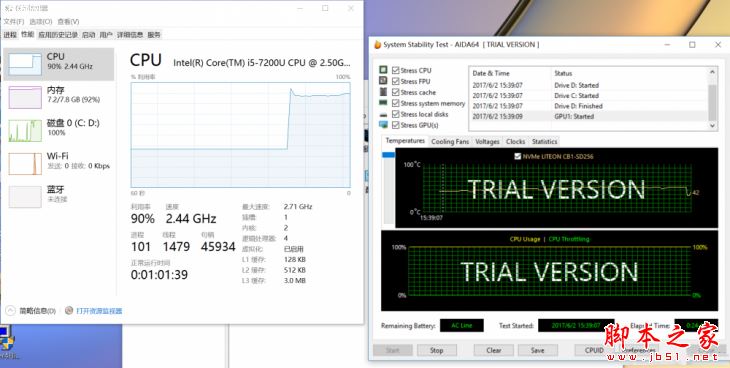Click the scrollbar thumb in AIDA64 log list
730x368 pixels.
tap(712, 102)
